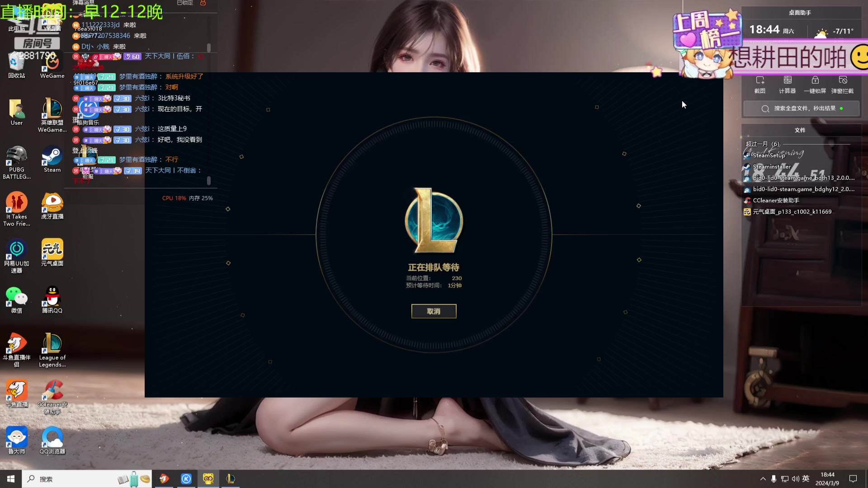The image size is (868, 488).
Task: Open the taskbar volume slider icon
Action: [x=795, y=479]
